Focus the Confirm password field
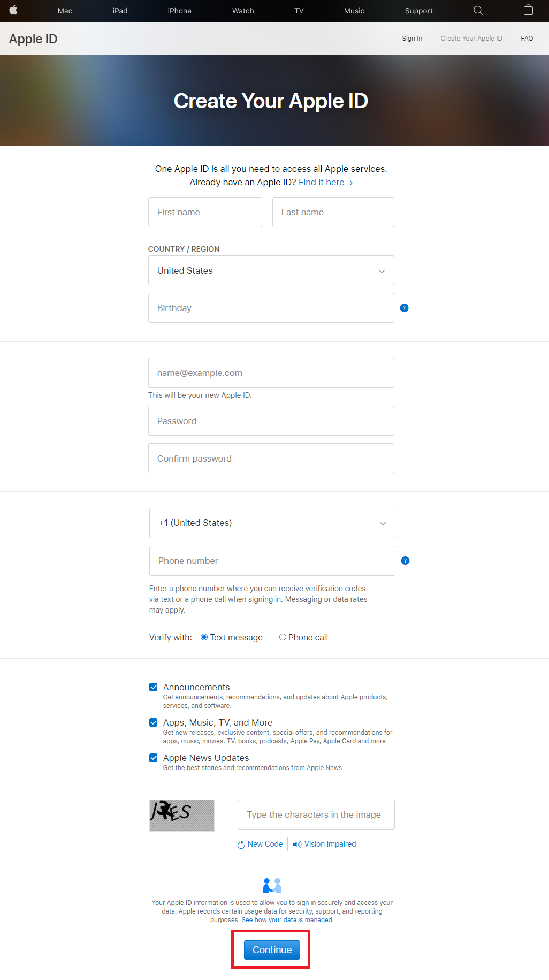This screenshot has height=980, width=549. (271, 458)
